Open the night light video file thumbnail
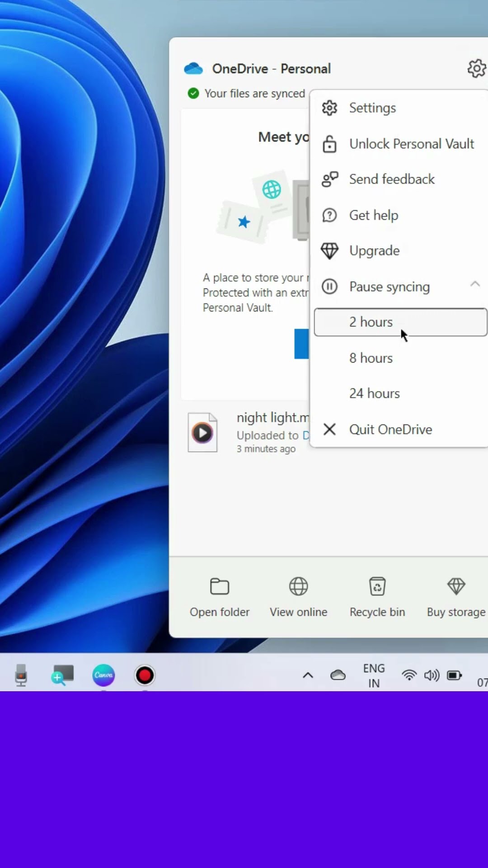This screenshot has width=488, height=868. (x=202, y=433)
